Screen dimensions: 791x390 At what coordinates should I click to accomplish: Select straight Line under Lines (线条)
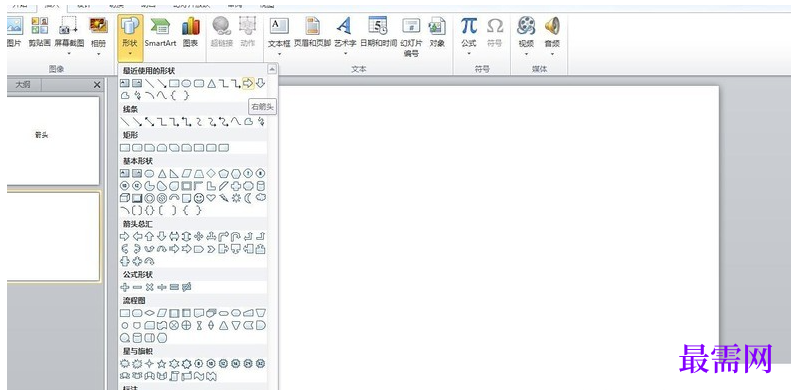point(125,122)
